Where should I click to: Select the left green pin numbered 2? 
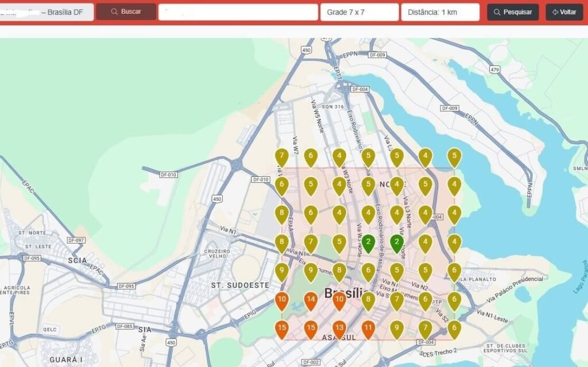pos(368,242)
